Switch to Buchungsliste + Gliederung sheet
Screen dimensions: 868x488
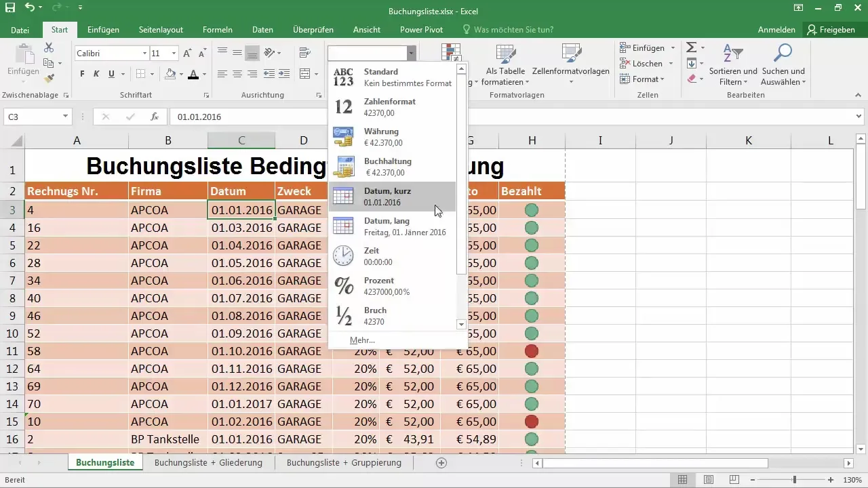208,462
